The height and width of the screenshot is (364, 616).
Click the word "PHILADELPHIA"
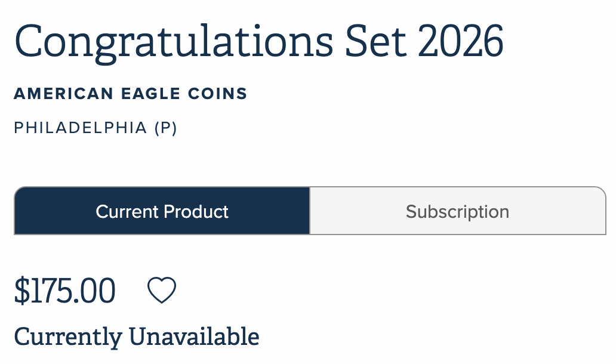pyautogui.click(x=81, y=128)
